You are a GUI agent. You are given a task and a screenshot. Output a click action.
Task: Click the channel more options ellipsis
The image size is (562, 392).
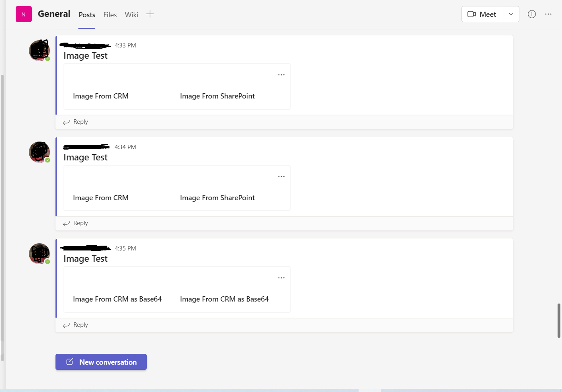point(548,14)
